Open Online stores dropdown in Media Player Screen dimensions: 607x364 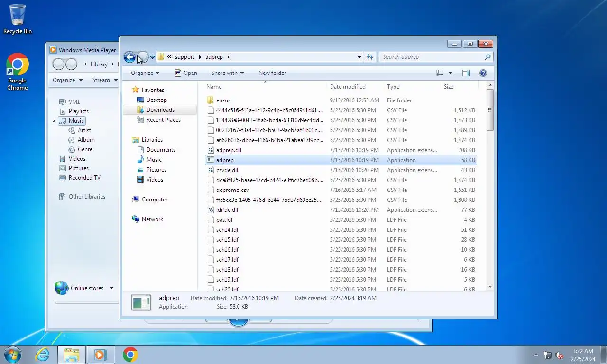pyautogui.click(x=112, y=288)
